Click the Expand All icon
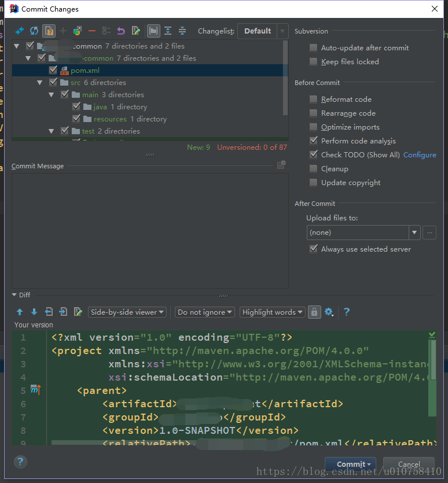 [168, 31]
